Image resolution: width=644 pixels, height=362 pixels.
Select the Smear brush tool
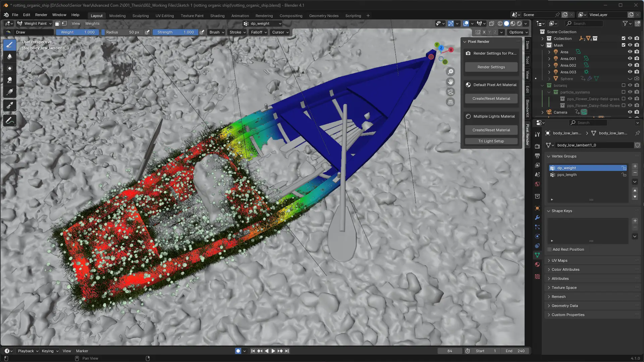point(10,80)
